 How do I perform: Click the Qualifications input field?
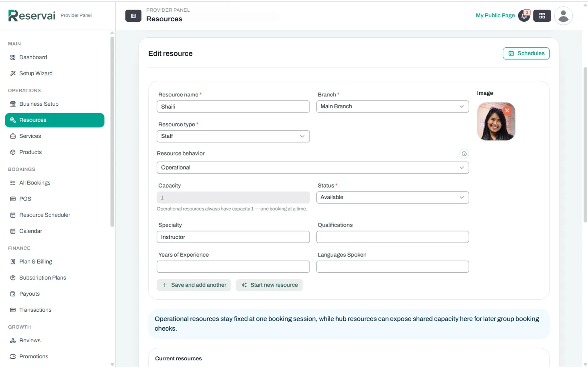[392, 237]
